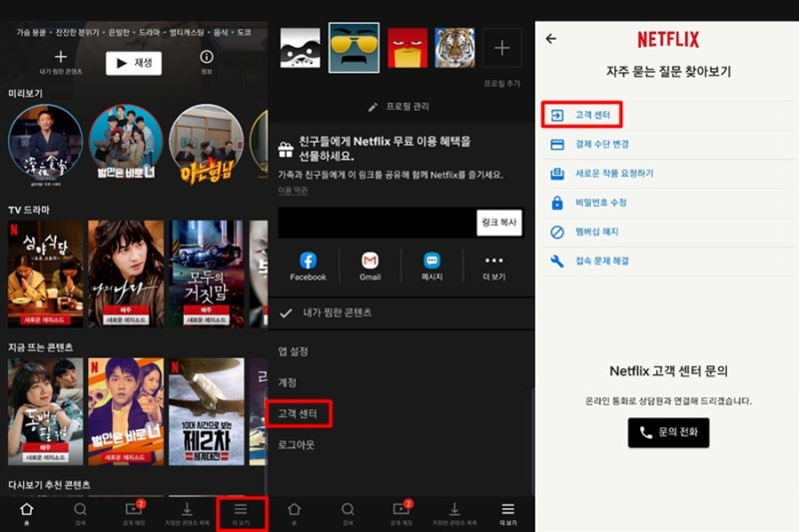Tap the black invite link field

378,223
